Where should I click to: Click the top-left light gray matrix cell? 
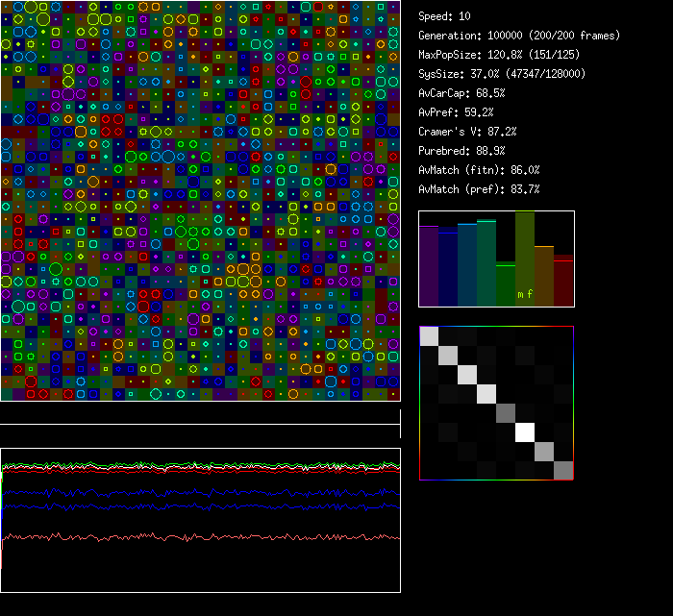coord(429,335)
